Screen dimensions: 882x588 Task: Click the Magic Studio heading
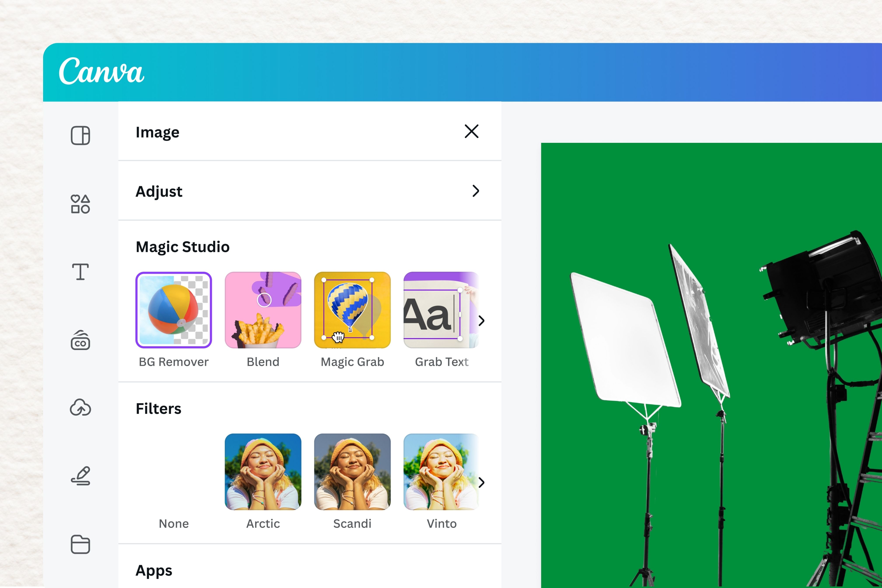tap(183, 247)
